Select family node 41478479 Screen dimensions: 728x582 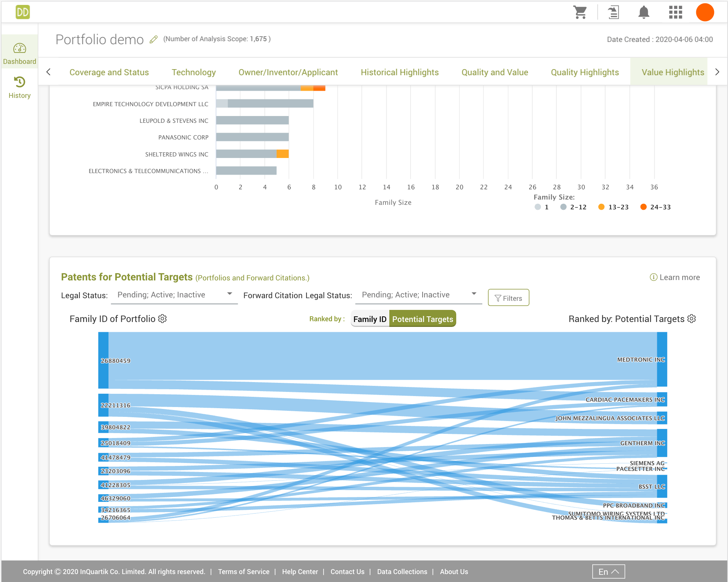[x=103, y=457]
